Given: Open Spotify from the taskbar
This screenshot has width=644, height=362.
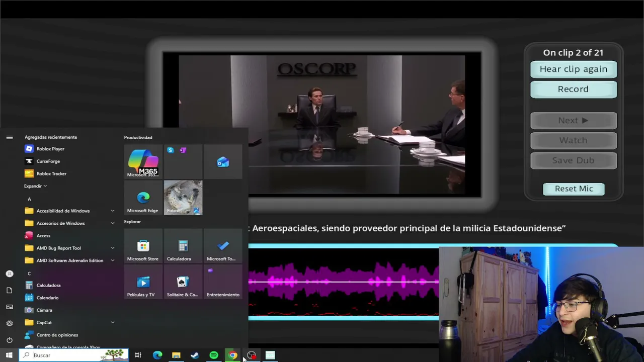Looking at the screenshot, I should (x=214, y=355).
